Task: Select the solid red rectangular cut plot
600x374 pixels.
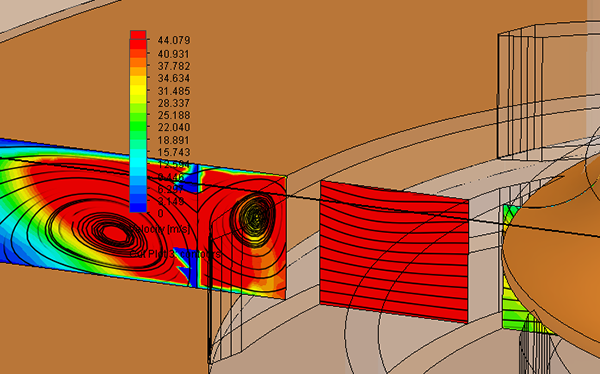Action: point(394,251)
